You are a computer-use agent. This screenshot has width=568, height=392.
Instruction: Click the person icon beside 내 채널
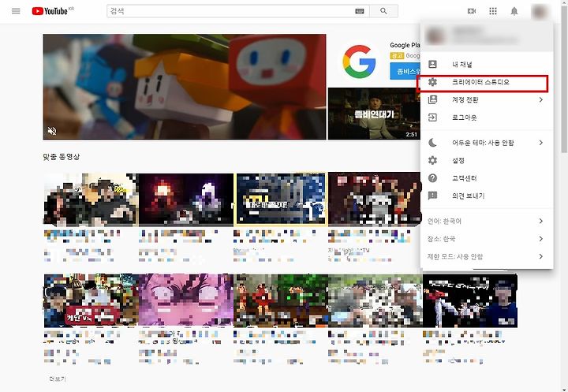432,64
